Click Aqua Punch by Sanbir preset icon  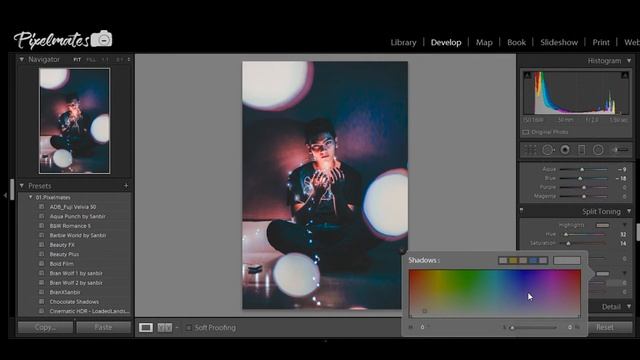click(41, 216)
